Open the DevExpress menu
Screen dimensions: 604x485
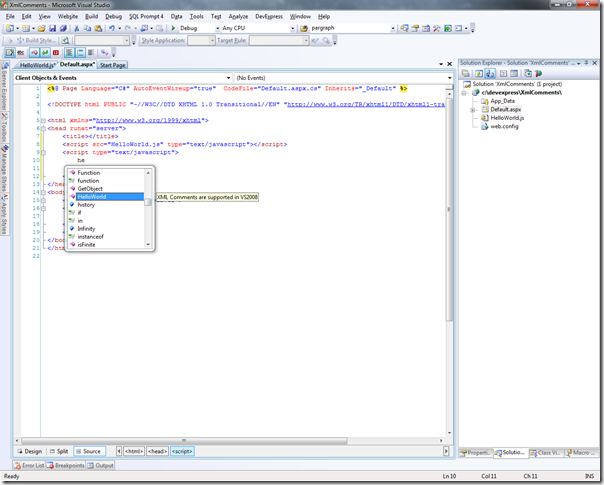click(x=269, y=17)
